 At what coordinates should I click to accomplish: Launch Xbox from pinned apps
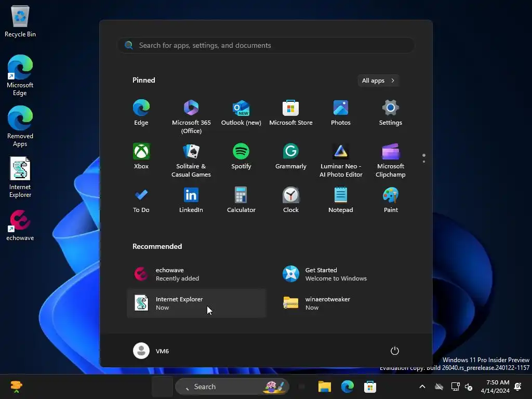click(141, 156)
